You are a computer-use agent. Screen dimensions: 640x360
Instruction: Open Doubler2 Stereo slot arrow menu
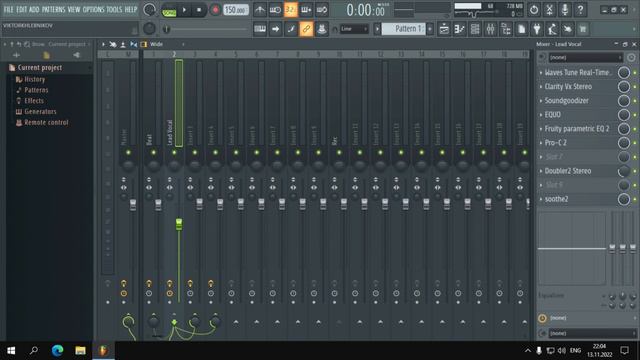point(541,171)
